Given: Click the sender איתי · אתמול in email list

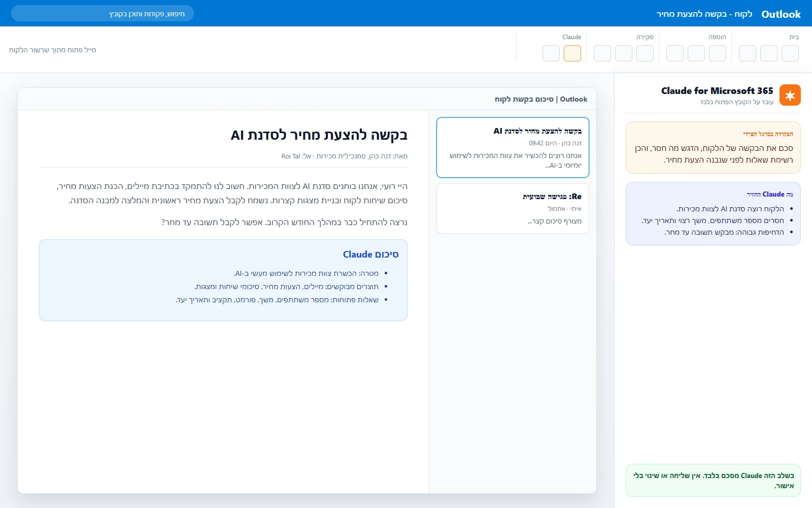Looking at the screenshot, I should click(x=565, y=209).
